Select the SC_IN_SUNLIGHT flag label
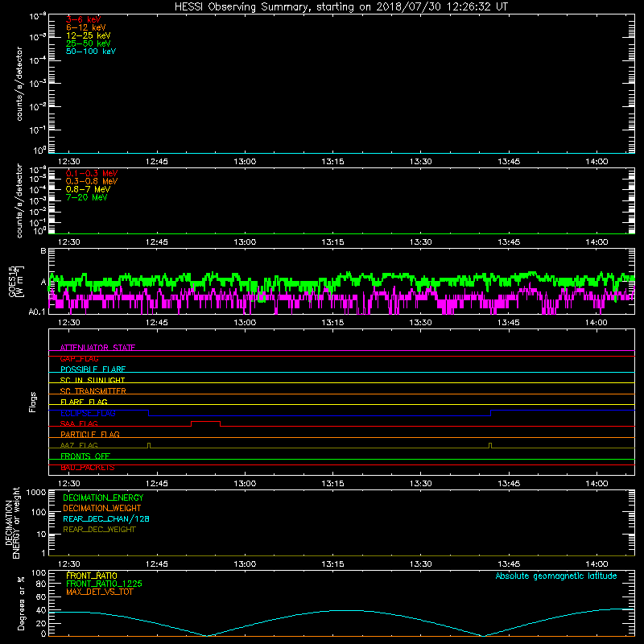 click(x=93, y=380)
